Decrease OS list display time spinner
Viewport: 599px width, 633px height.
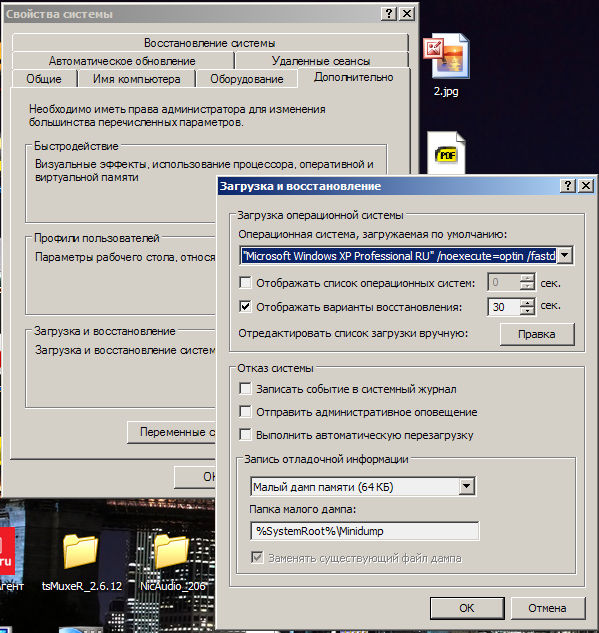pos(527,286)
